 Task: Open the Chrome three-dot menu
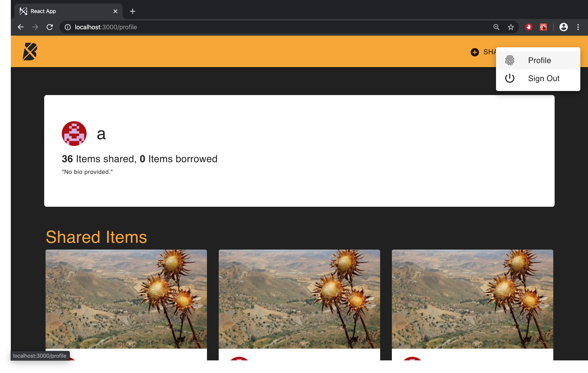click(578, 27)
